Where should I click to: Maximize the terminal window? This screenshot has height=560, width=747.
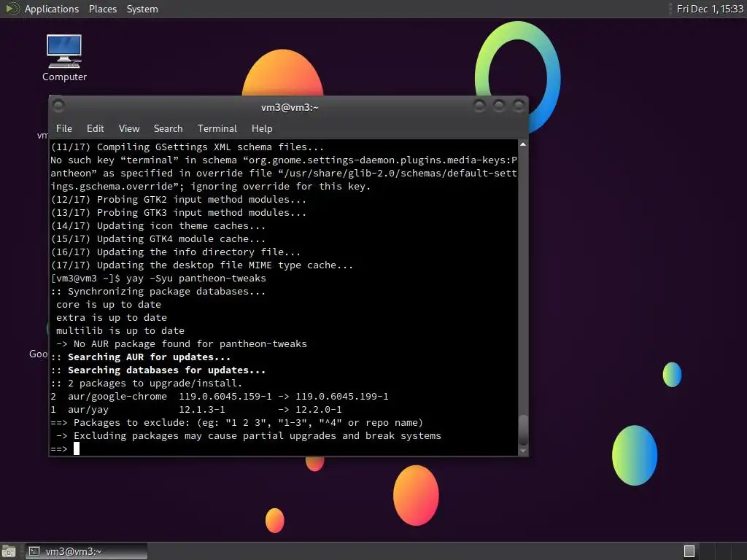pos(499,106)
